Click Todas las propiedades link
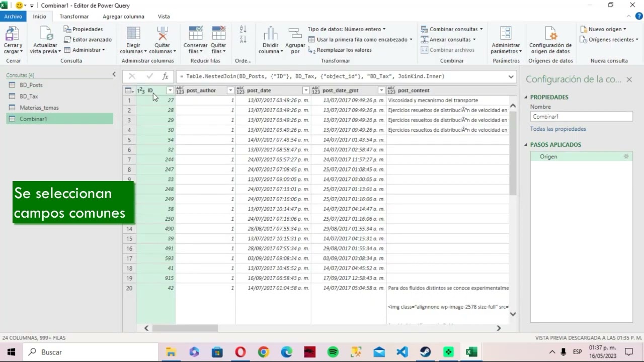The image size is (644, 362). pyautogui.click(x=558, y=129)
